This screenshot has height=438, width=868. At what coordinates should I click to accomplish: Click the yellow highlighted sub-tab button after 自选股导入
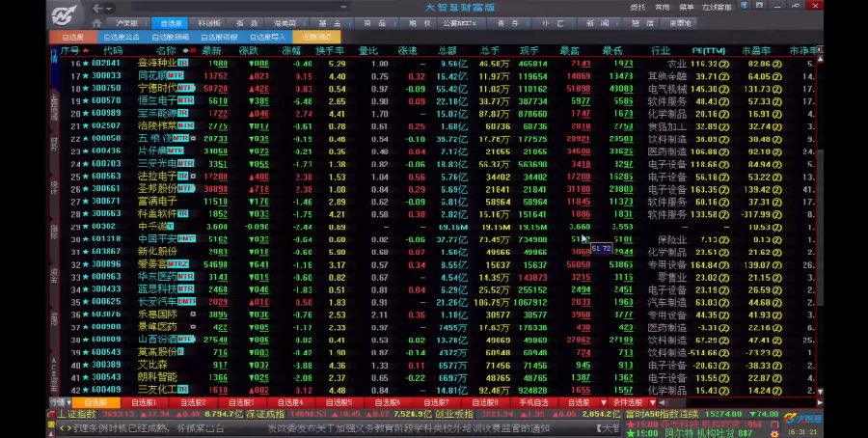tap(316, 37)
